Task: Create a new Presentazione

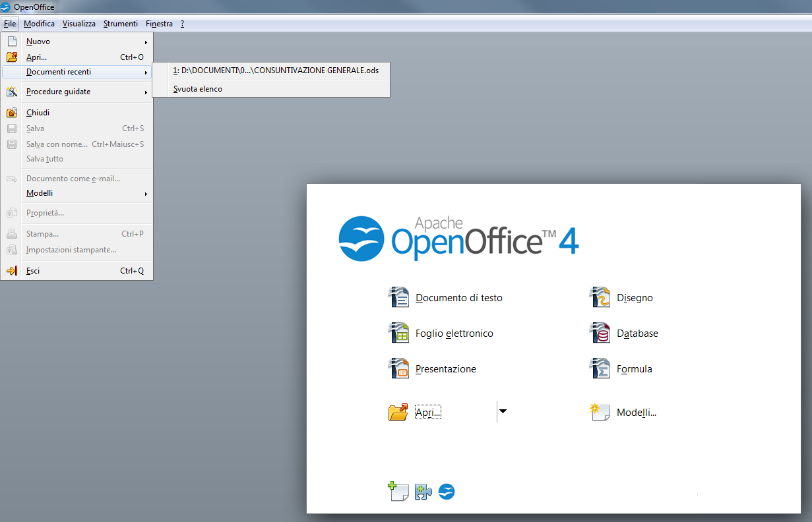Action: (446, 369)
